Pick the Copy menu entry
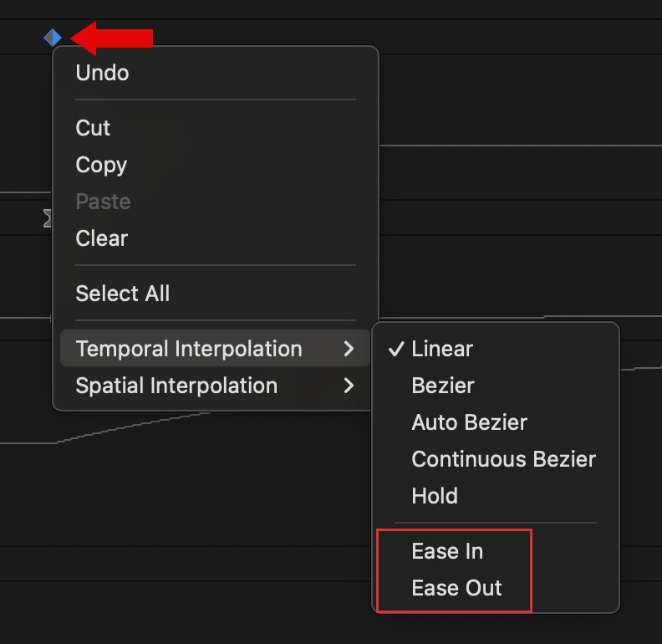Image resolution: width=662 pixels, height=644 pixels. point(101,165)
